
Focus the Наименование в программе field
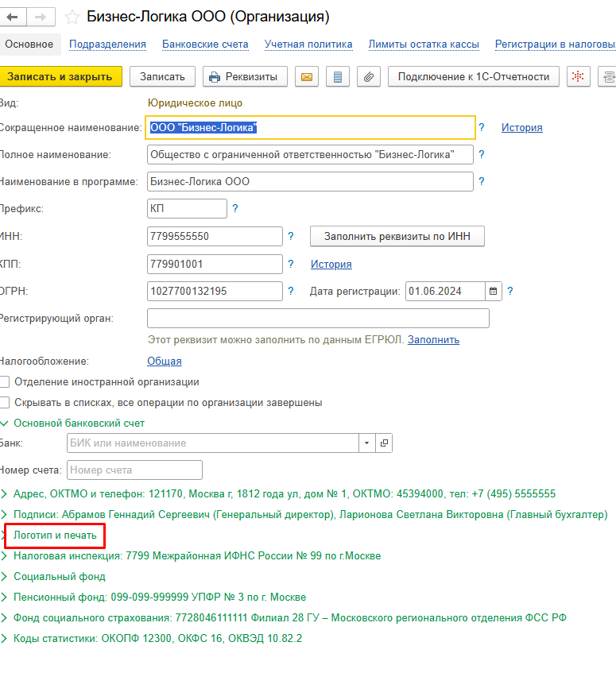pos(310,181)
